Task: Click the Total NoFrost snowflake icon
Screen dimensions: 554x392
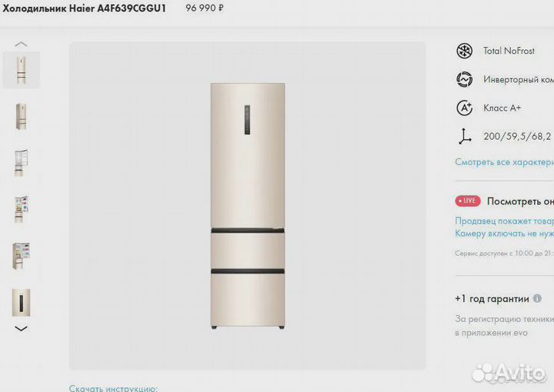Action: coord(464,51)
